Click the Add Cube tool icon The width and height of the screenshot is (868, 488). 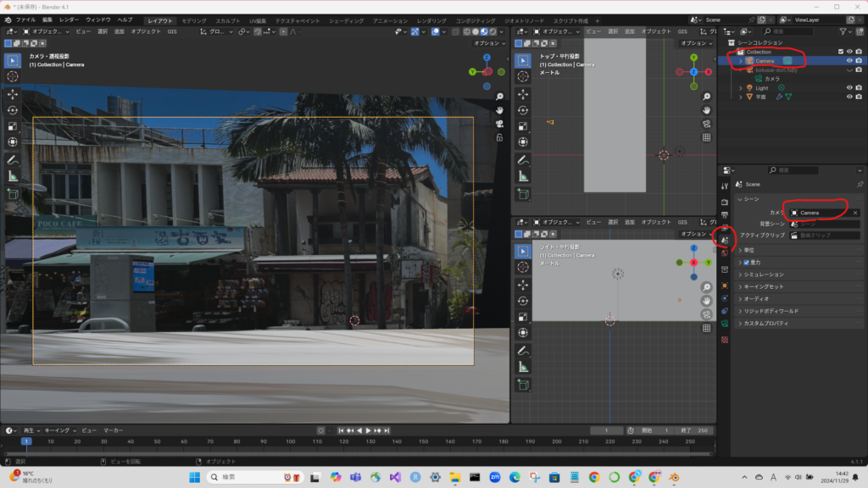pyautogui.click(x=13, y=194)
